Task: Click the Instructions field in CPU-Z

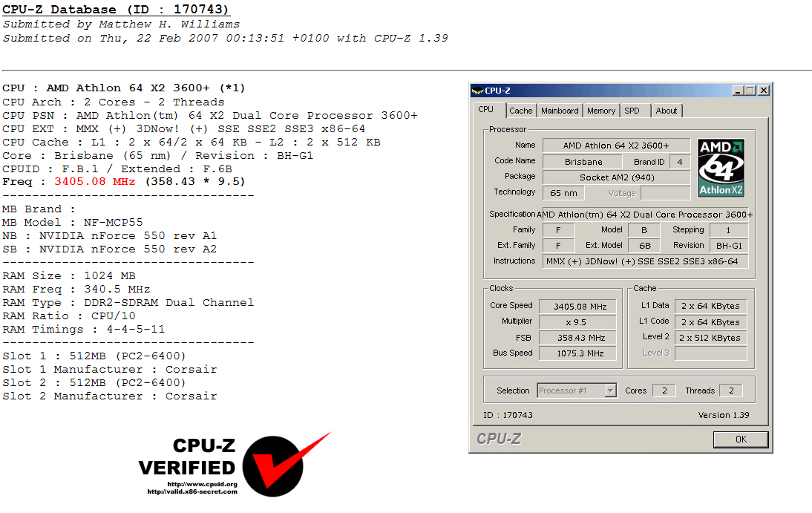Action: click(645, 261)
